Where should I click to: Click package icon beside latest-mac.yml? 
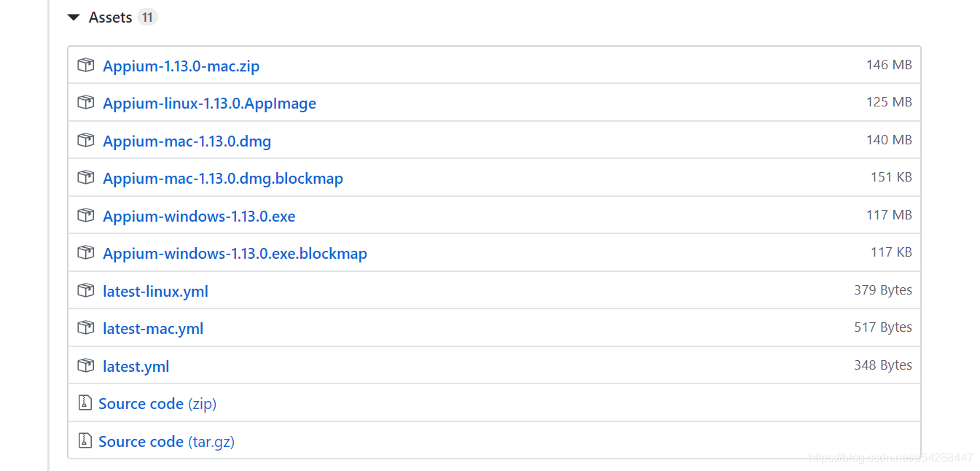(86, 328)
